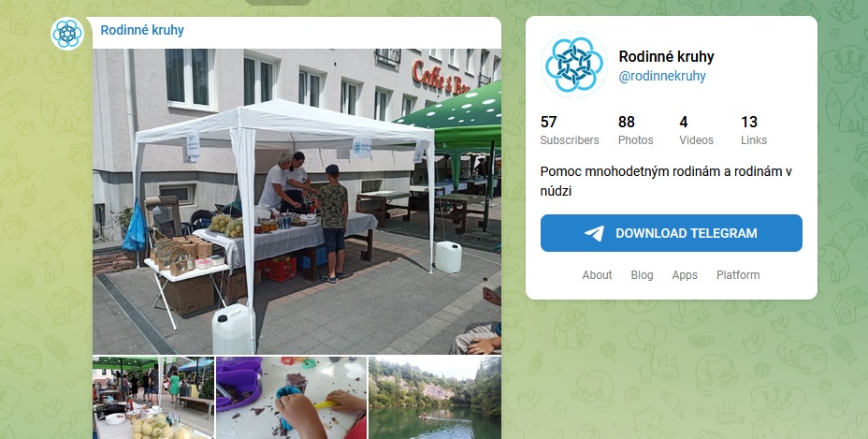Click the 88 Photos counter
This screenshot has width=868, height=439.
click(x=635, y=130)
